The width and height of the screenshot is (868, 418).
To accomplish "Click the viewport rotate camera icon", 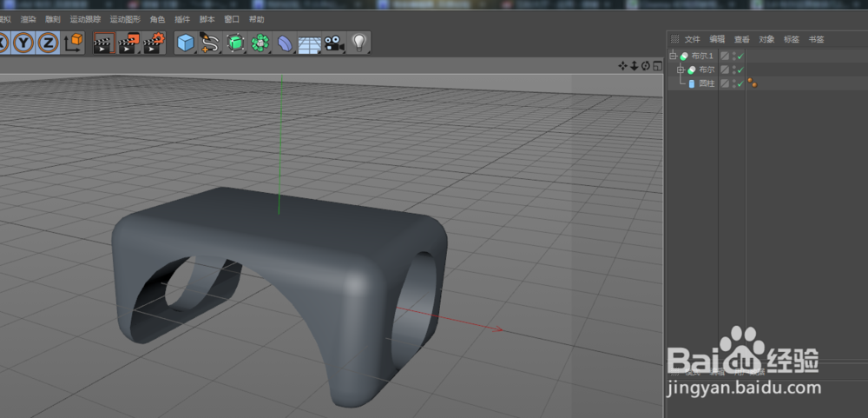I will point(646,67).
